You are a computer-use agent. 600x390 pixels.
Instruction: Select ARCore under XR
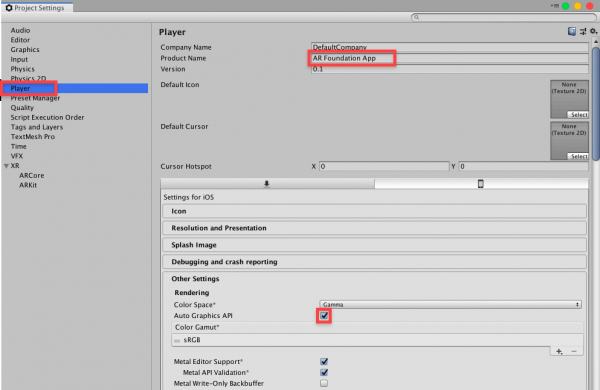tap(32, 175)
